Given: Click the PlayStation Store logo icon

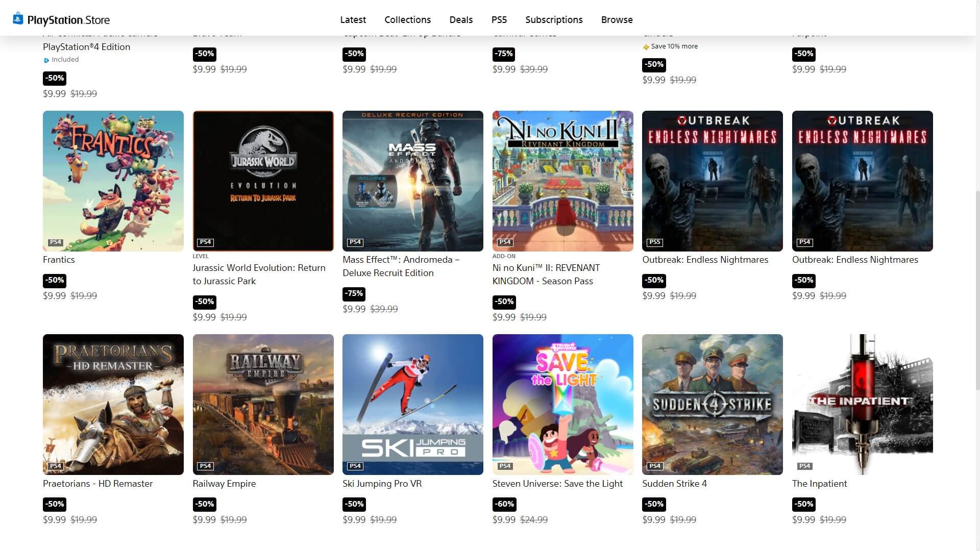Looking at the screenshot, I should coord(18,19).
